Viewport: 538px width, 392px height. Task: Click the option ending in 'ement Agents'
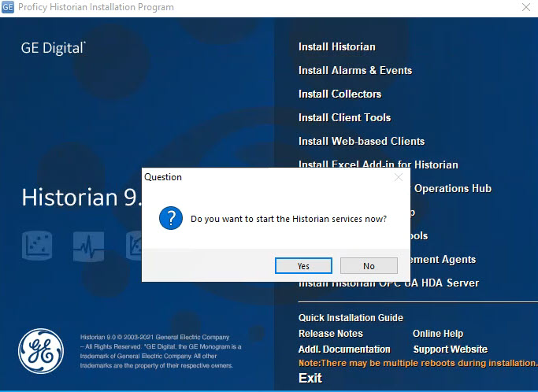(443, 259)
